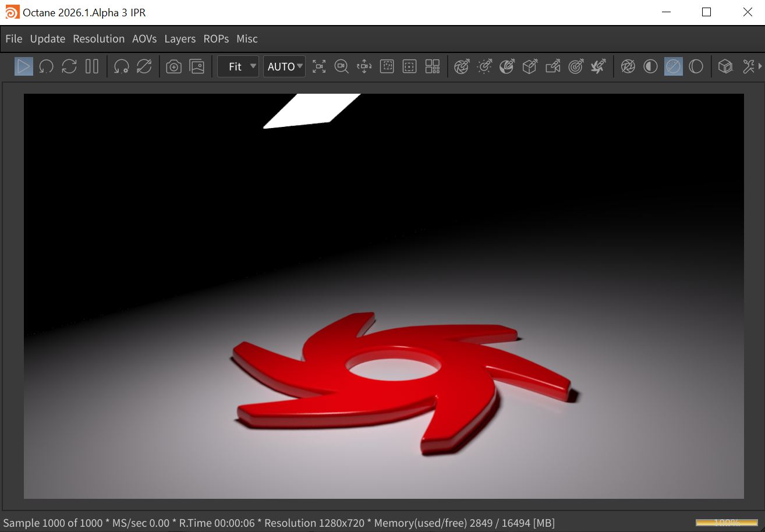765x532 pixels.
Task: Toggle the crossed-out aperture icon
Action: point(628,66)
